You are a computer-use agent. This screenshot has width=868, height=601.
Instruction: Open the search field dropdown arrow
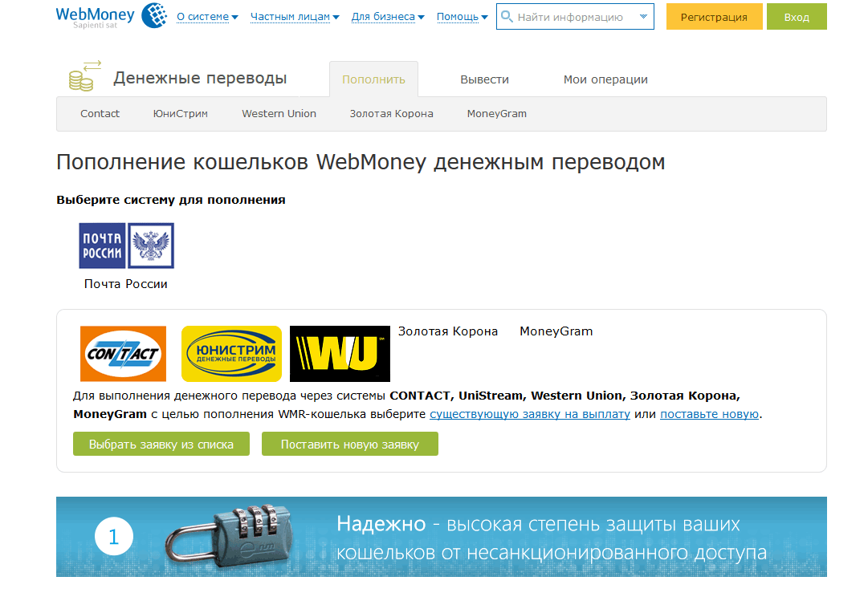[643, 17]
